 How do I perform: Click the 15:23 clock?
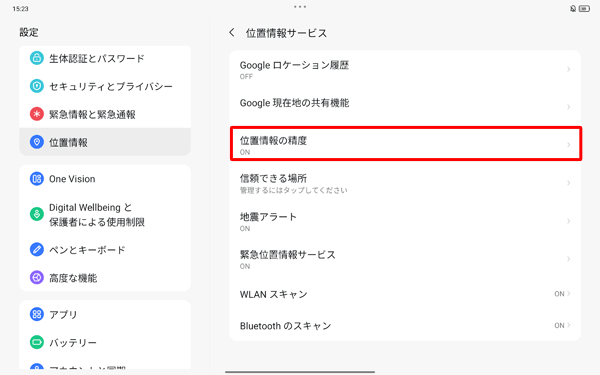pos(20,8)
